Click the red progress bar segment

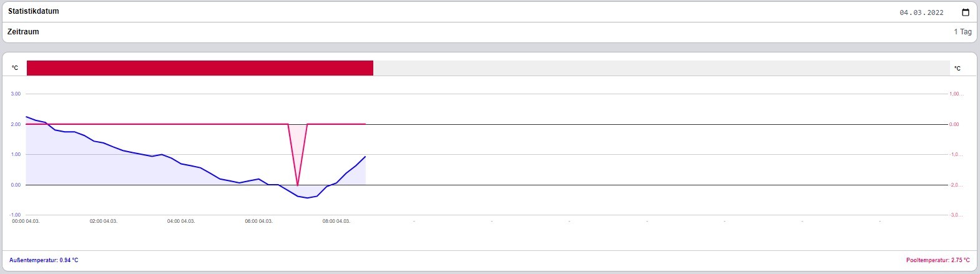(200, 68)
